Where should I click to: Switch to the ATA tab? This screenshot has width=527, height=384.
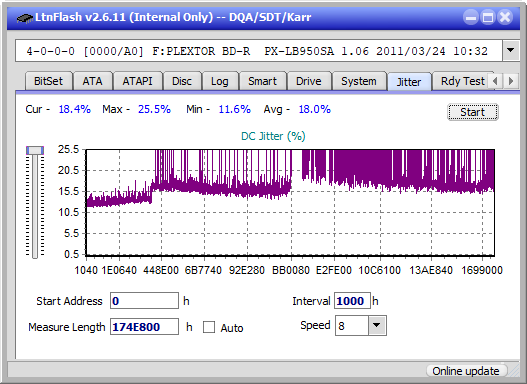[x=92, y=81]
